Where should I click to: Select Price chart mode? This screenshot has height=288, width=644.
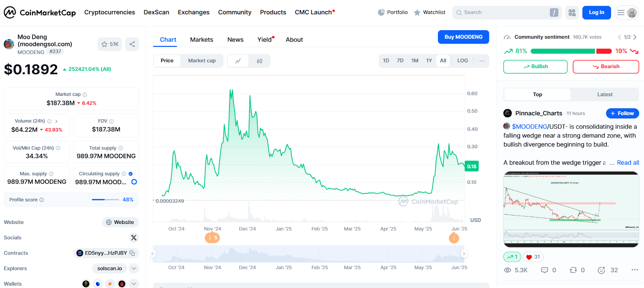[x=167, y=61]
